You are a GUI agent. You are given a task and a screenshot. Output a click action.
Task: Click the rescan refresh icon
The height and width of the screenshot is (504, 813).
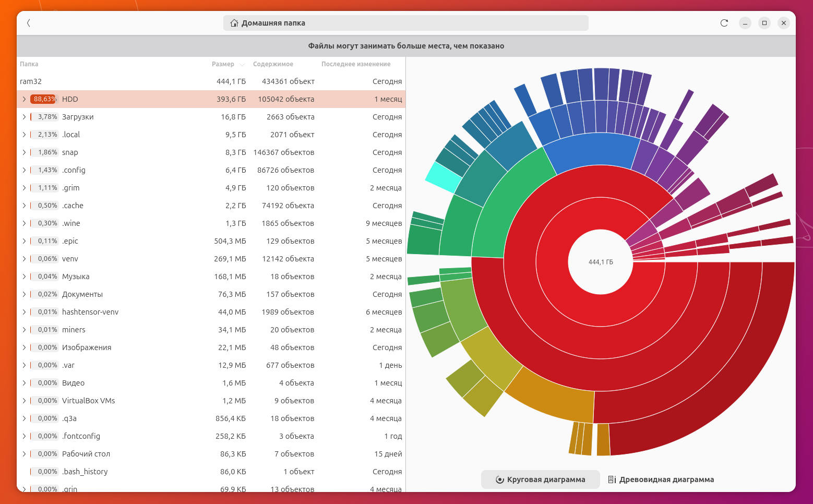[724, 23]
